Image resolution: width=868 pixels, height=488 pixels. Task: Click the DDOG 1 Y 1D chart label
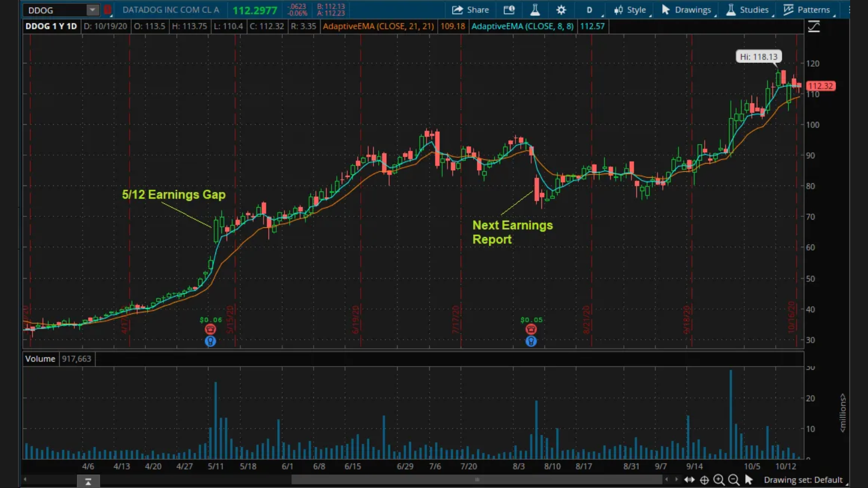(x=51, y=26)
